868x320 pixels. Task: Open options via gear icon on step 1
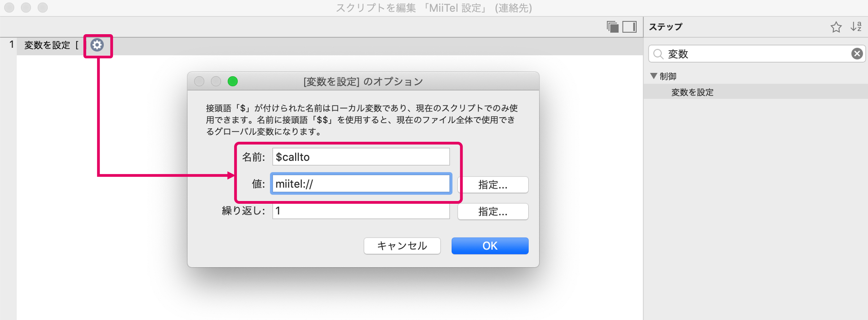pos(97,45)
